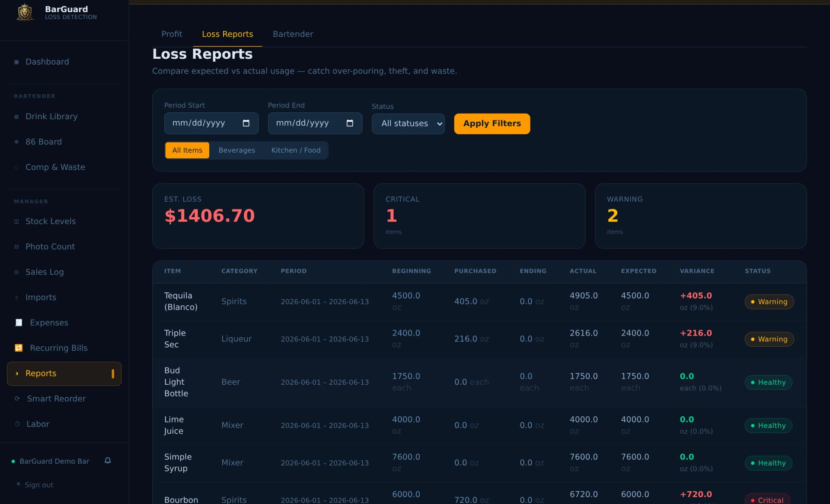Click the Bourbon item name

181,500
